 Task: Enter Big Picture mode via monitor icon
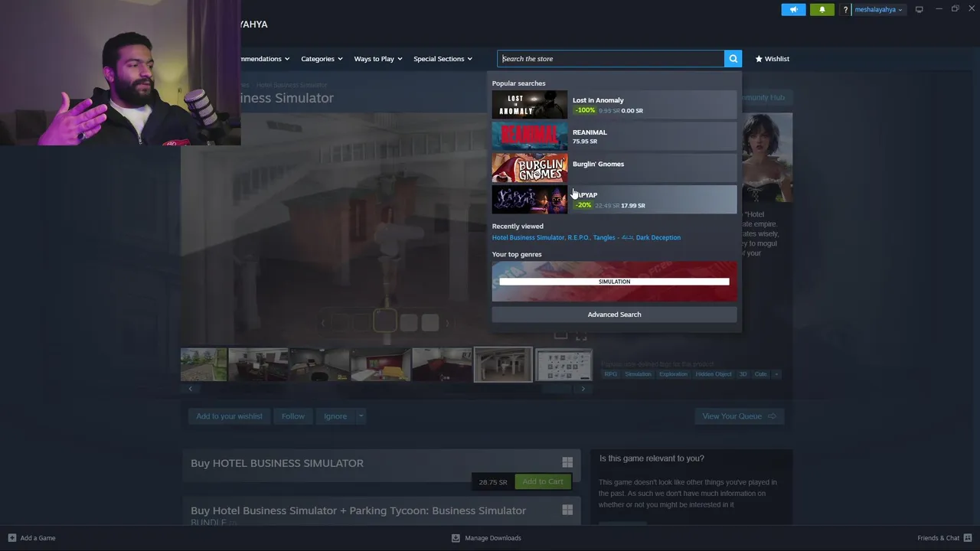coord(919,9)
